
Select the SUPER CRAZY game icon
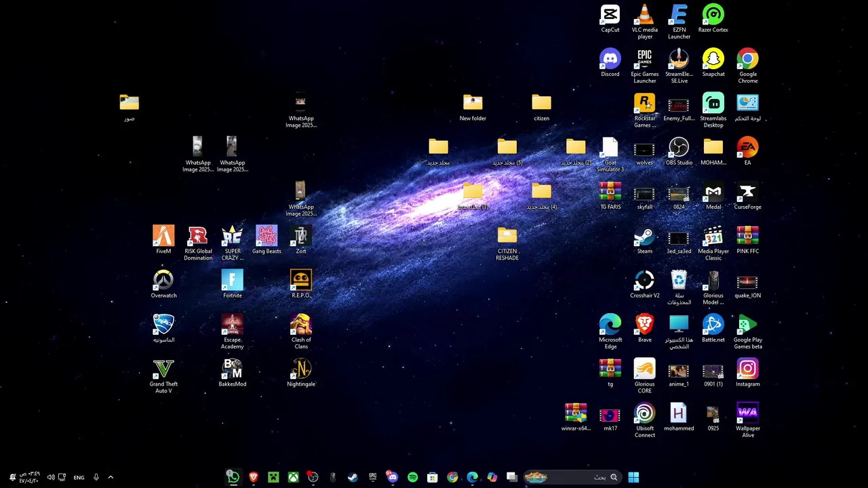[232, 243]
